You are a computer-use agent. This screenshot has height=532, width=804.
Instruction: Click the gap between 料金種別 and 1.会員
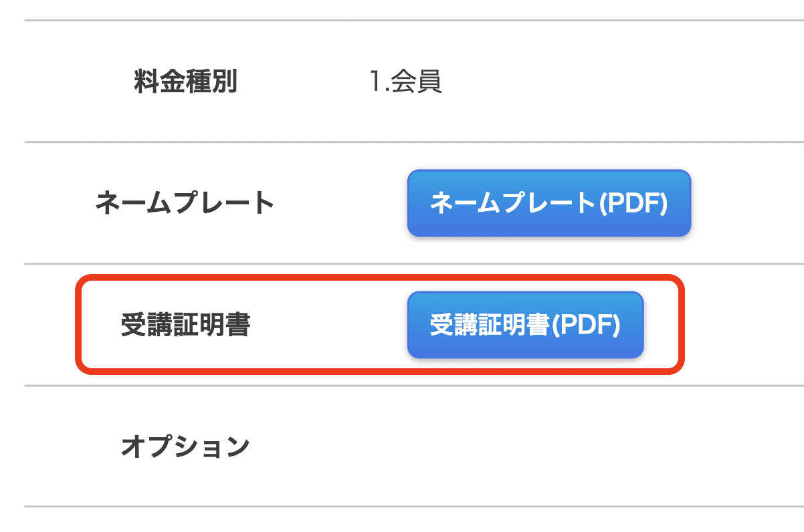click(302, 82)
